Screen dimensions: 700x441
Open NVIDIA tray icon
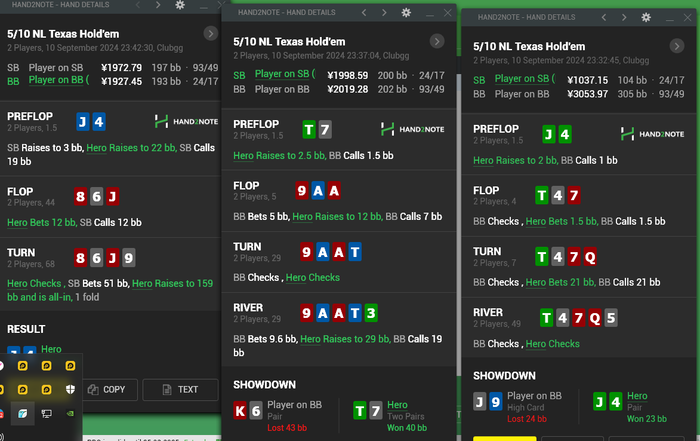coord(70,413)
